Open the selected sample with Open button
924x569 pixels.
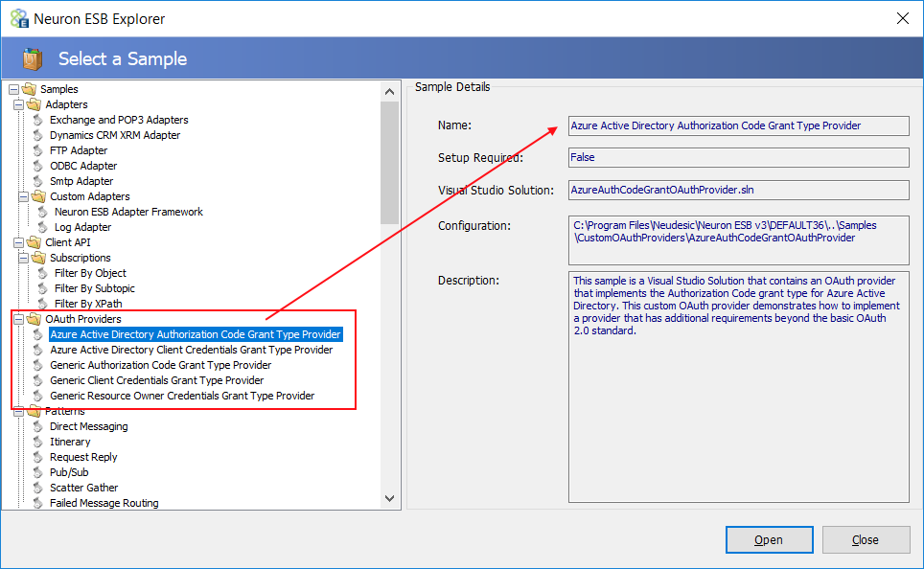pos(769,539)
